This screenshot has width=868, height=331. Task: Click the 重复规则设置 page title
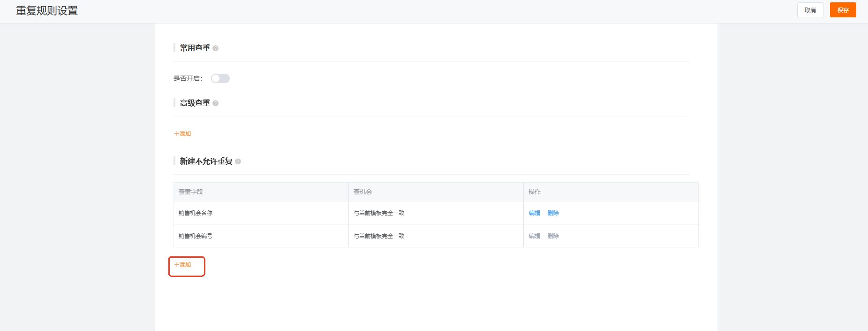(47, 11)
